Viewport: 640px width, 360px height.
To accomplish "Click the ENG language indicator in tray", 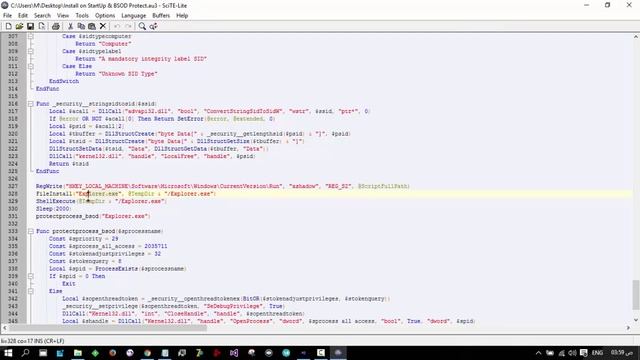I will [x=597, y=353].
